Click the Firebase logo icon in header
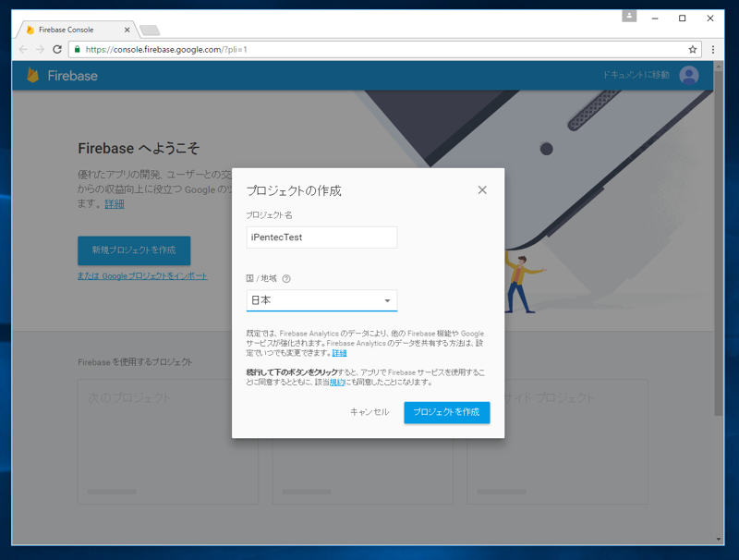Screen dimensions: 739x560 click(x=32, y=76)
